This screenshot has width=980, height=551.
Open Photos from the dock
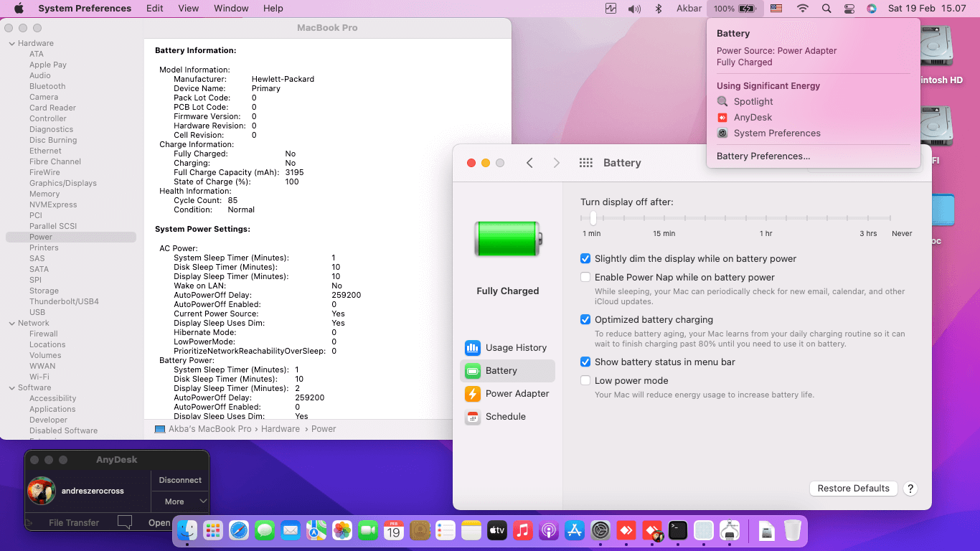point(342,530)
